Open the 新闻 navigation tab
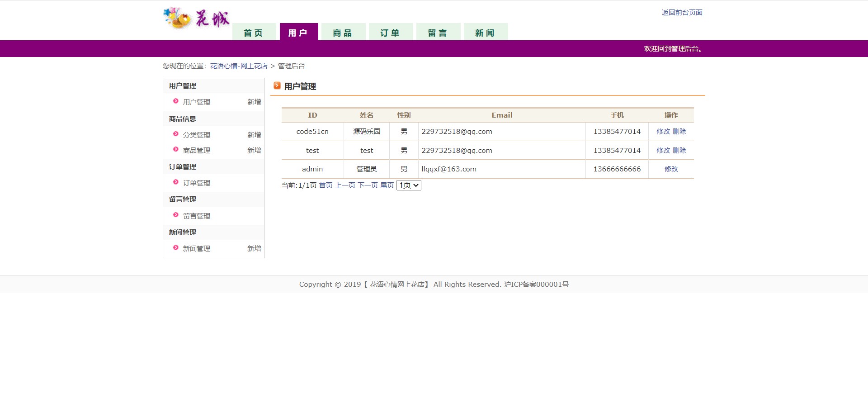Image resolution: width=868 pixels, height=408 pixels. click(486, 32)
